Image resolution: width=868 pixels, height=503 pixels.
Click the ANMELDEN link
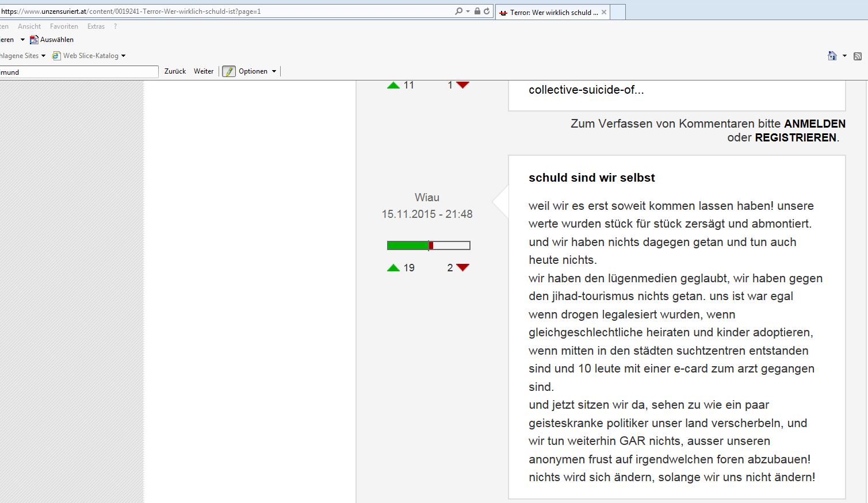click(815, 124)
